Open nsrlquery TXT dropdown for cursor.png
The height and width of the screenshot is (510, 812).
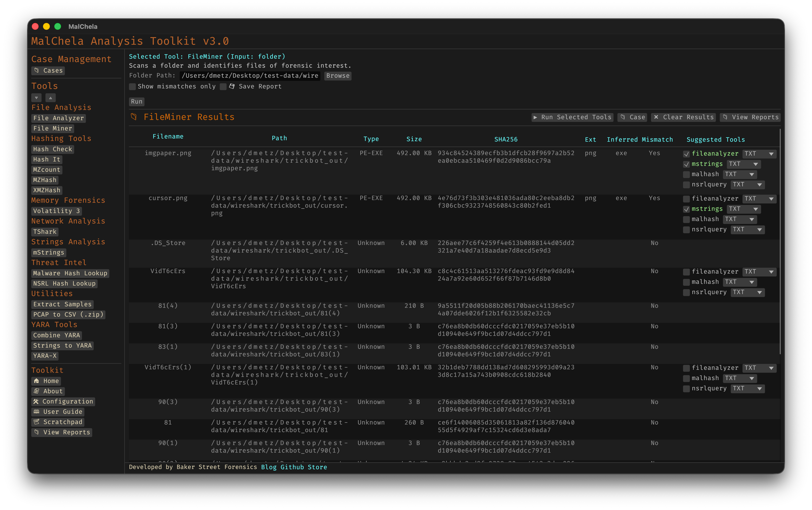[x=748, y=230]
